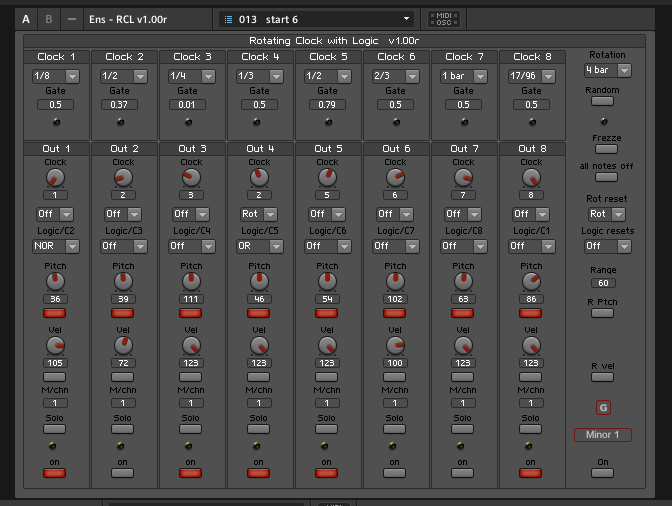Toggle the scale On button

click(603, 473)
